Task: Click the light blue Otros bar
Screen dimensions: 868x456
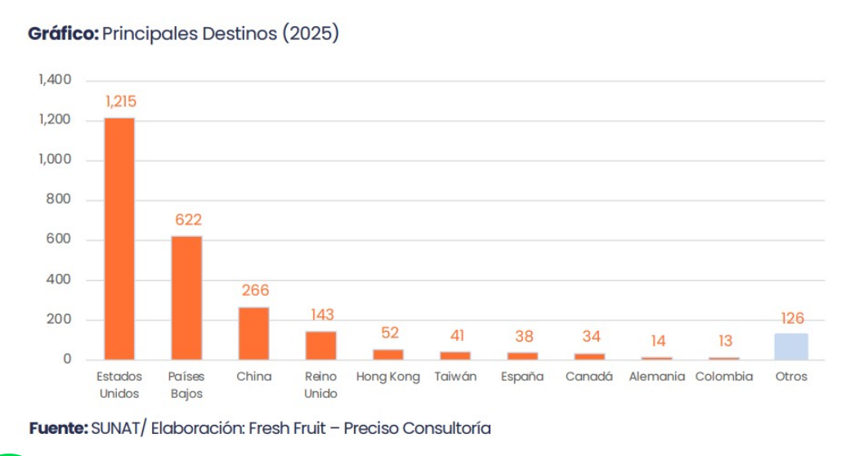Action: [791, 346]
